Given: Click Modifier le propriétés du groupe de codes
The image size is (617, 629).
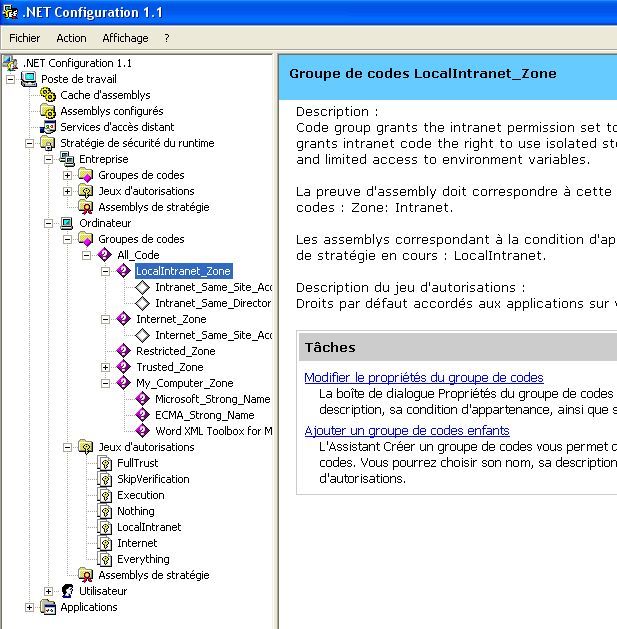Looking at the screenshot, I should pos(423,378).
